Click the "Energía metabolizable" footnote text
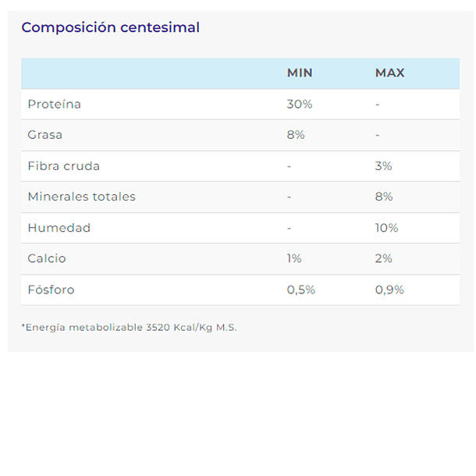 (x=129, y=328)
